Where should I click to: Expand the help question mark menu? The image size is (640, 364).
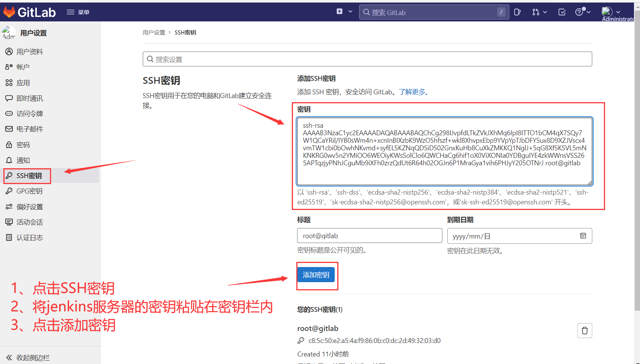click(583, 12)
